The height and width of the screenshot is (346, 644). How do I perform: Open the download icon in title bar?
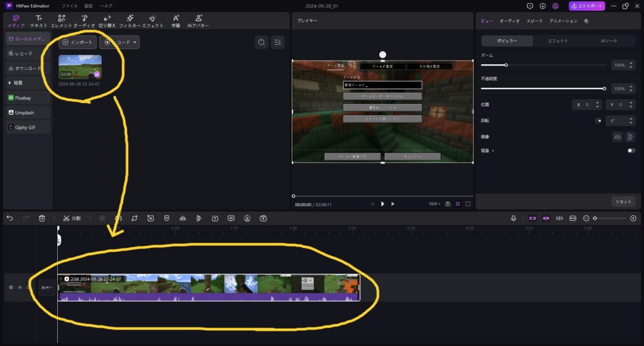click(543, 6)
